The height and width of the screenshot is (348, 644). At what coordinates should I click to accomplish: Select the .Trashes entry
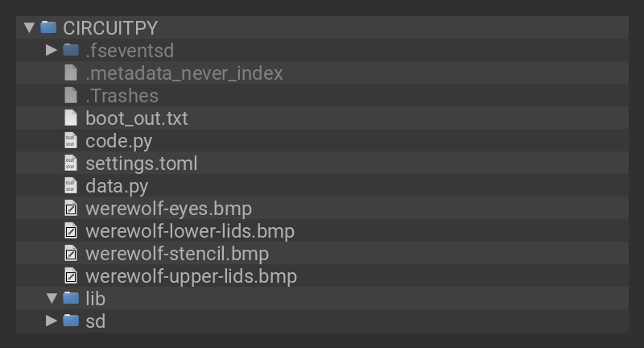(122, 96)
